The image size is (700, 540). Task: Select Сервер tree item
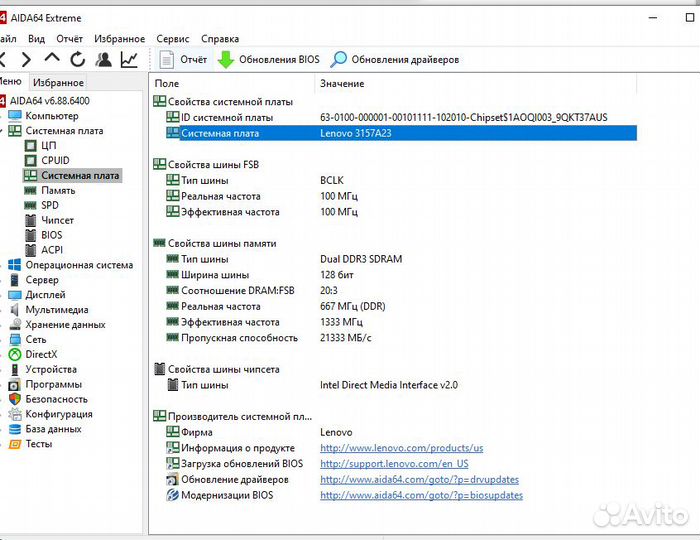pyautogui.click(x=42, y=280)
